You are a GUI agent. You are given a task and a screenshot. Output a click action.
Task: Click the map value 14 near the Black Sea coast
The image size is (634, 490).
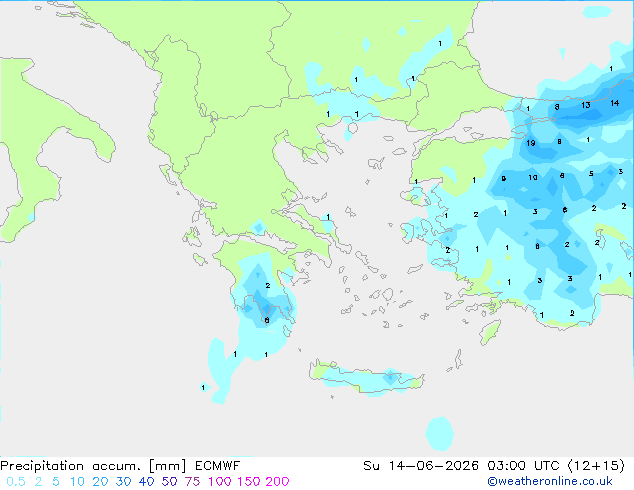pyautogui.click(x=615, y=103)
